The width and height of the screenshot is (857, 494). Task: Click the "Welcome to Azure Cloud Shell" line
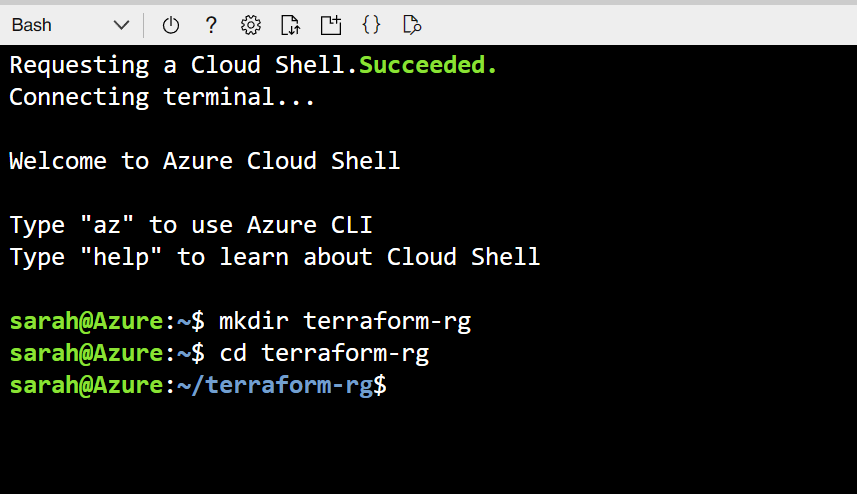tap(205, 161)
